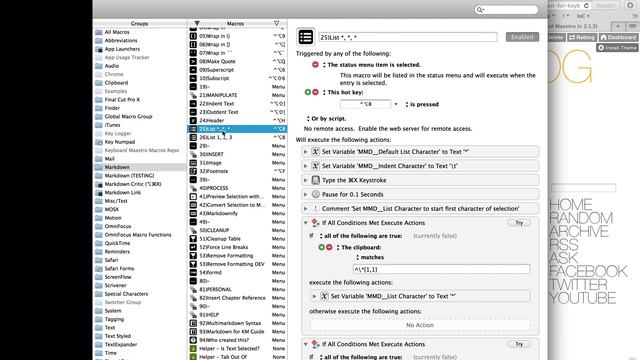Select the 93)Markdown for KM Guide macro
The height and width of the screenshot is (360, 640).
coord(237,331)
